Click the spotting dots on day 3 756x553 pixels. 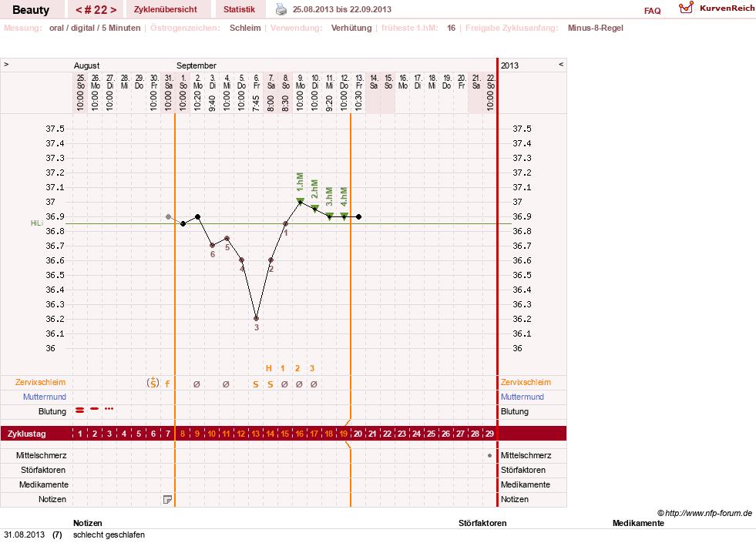(x=109, y=408)
